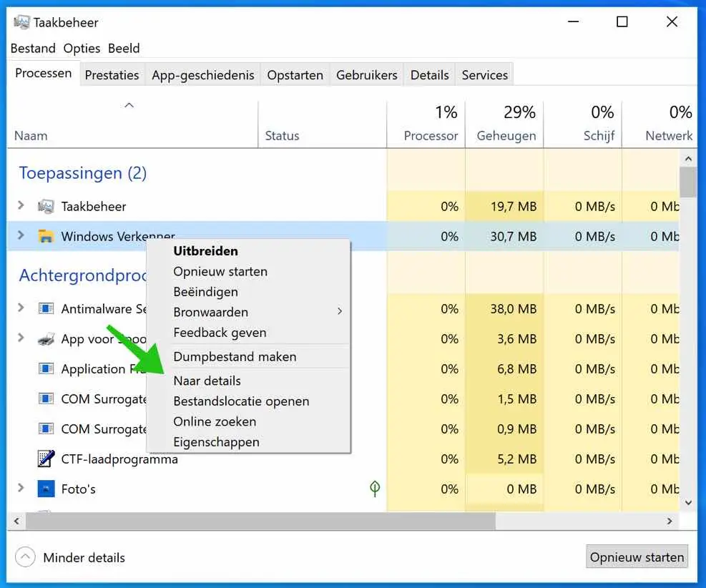
Task: Click the Toepassingen (2) group heading
Action: tap(83, 173)
